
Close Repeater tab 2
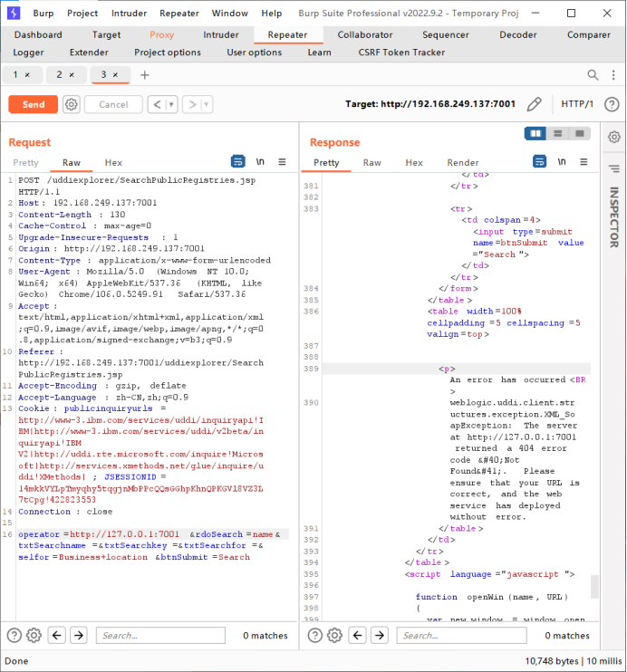coord(72,75)
